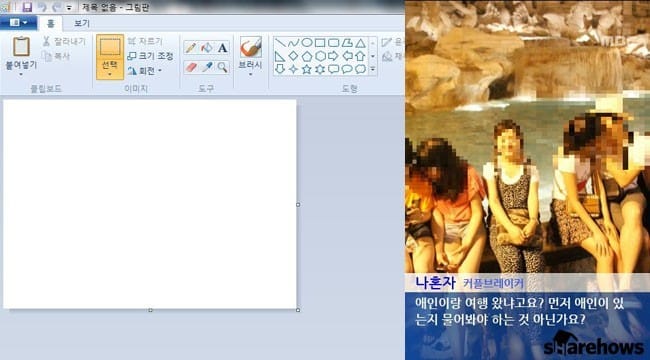This screenshot has height=360, width=650.
Task: Choose the Six-point star shape
Action: (x=320, y=69)
